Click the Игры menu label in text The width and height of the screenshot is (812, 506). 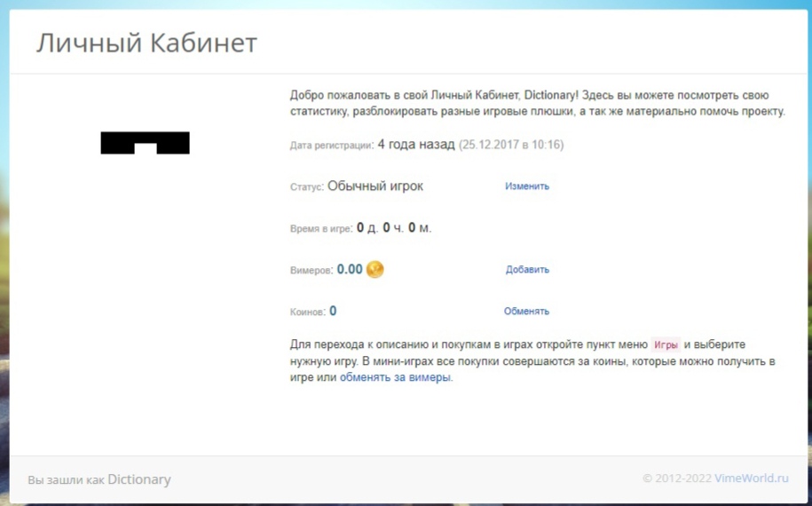666,345
